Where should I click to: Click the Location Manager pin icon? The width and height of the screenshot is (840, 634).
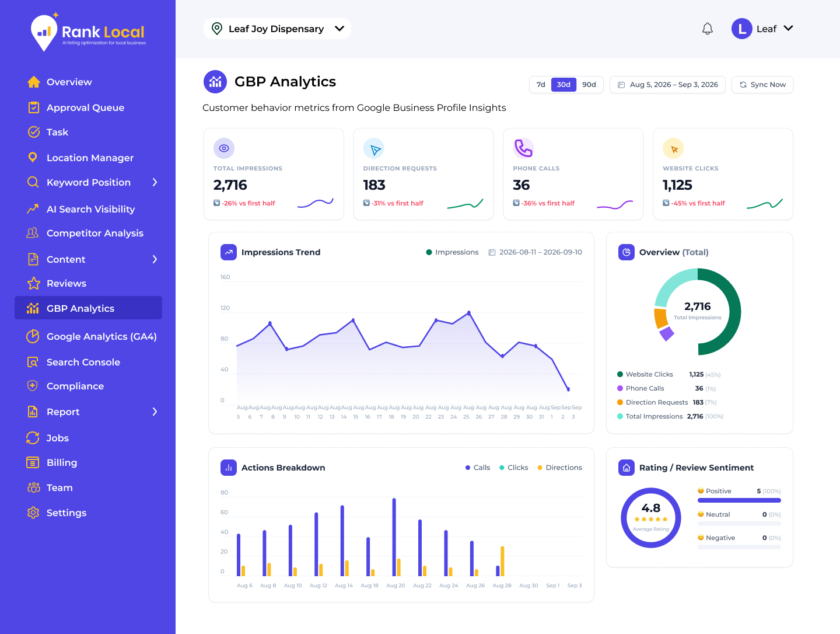click(33, 158)
